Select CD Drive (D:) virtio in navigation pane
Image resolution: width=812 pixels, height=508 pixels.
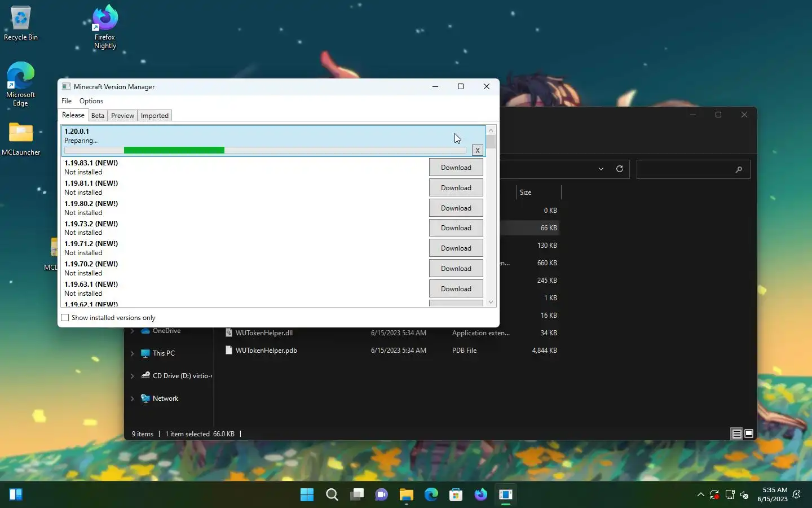(x=182, y=376)
